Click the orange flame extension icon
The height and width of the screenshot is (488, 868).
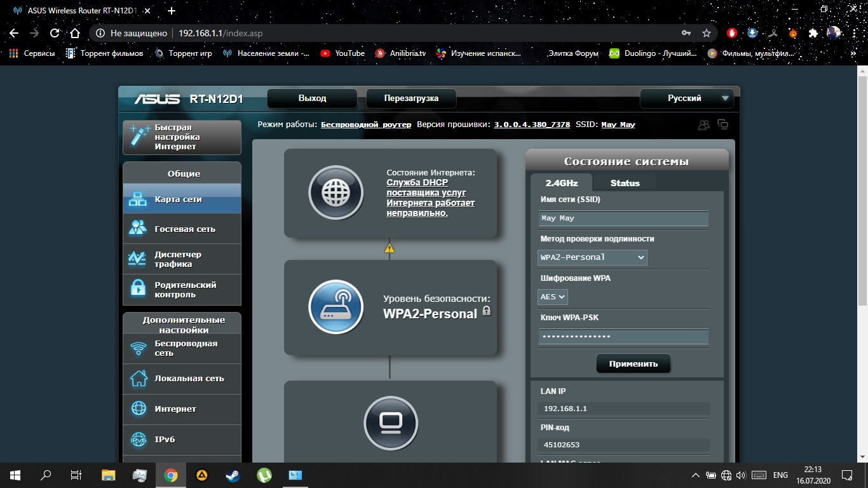click(x=793, y=33)
